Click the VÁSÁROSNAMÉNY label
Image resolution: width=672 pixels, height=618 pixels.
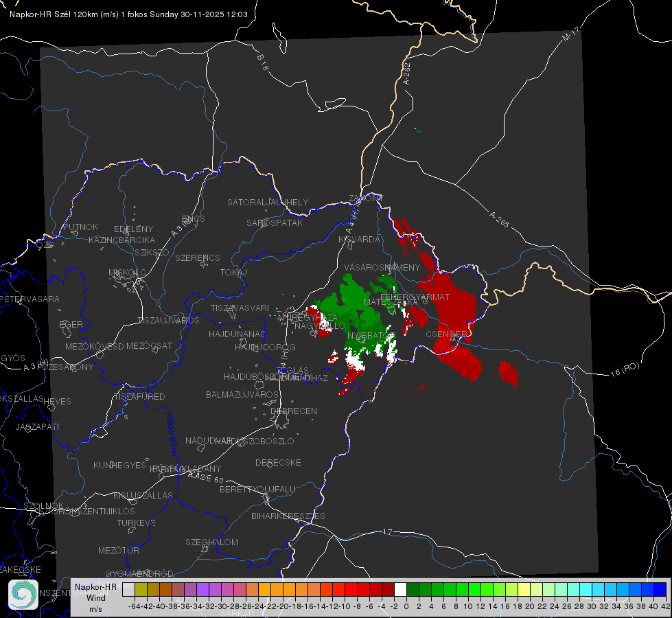click(x=382, y=267)
